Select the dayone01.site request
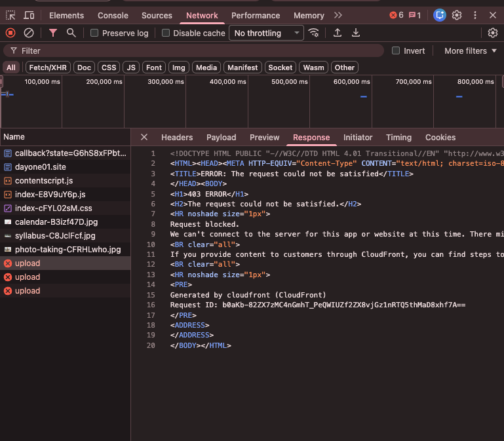The width and height of the screenshot is (504, 441). point(41,167)
